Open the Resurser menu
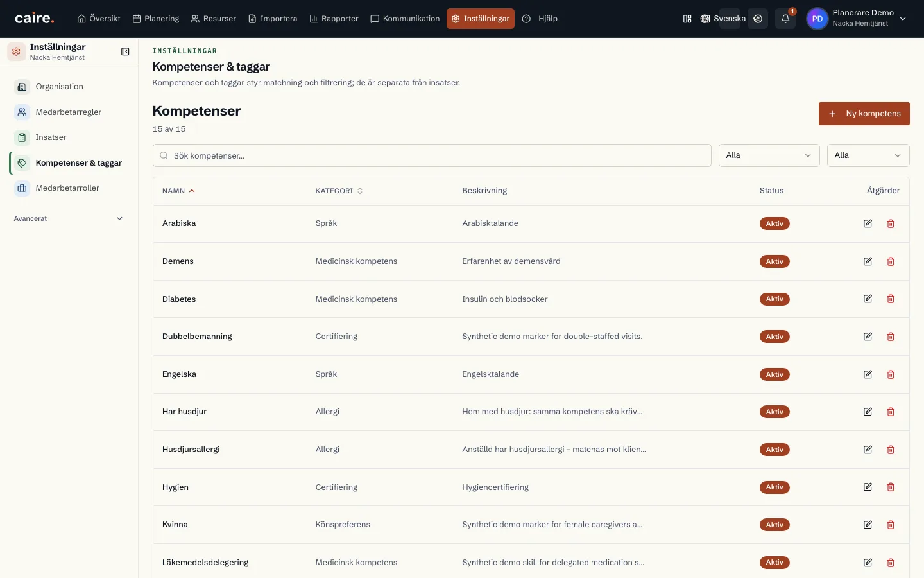 point(214,19)
